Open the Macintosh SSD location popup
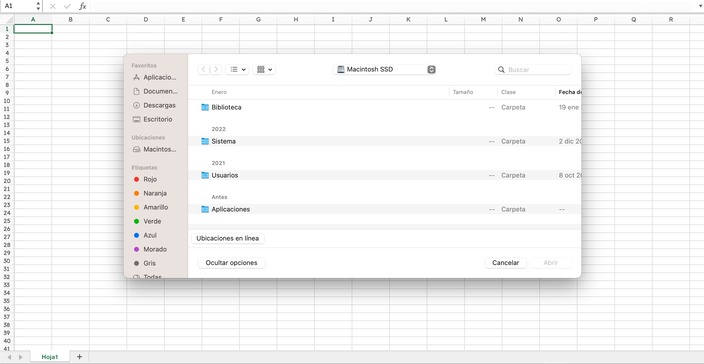The height and width of the screenshot is (364, 704). click(386, 69)
